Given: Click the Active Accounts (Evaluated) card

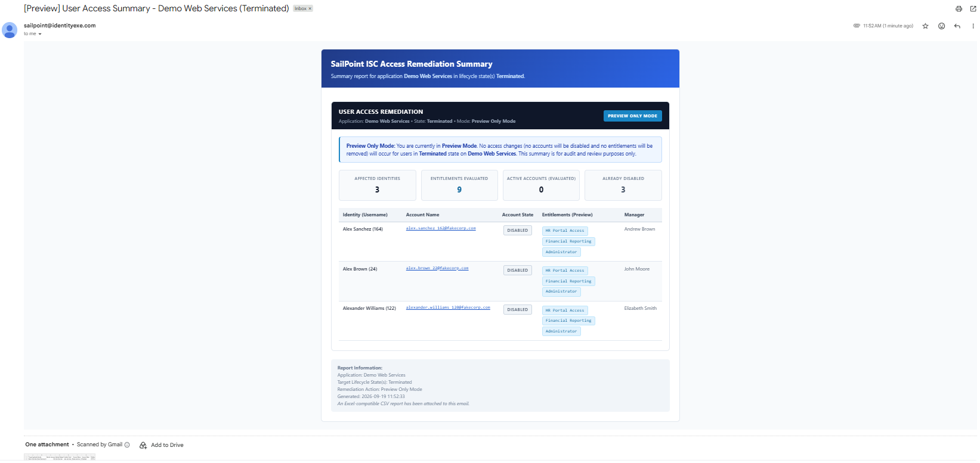Looking at the screenshot, I should tap(541, 185).
